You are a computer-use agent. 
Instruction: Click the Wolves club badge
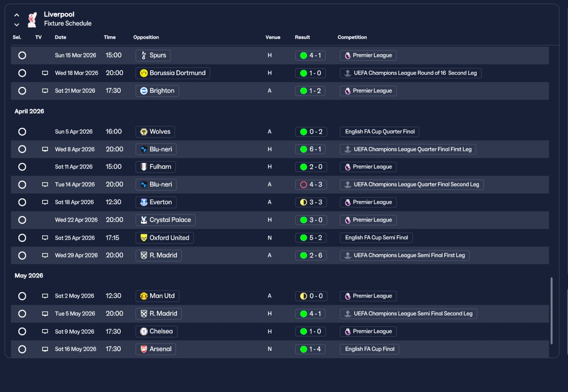pyautogui.click(x=143, y=132)
